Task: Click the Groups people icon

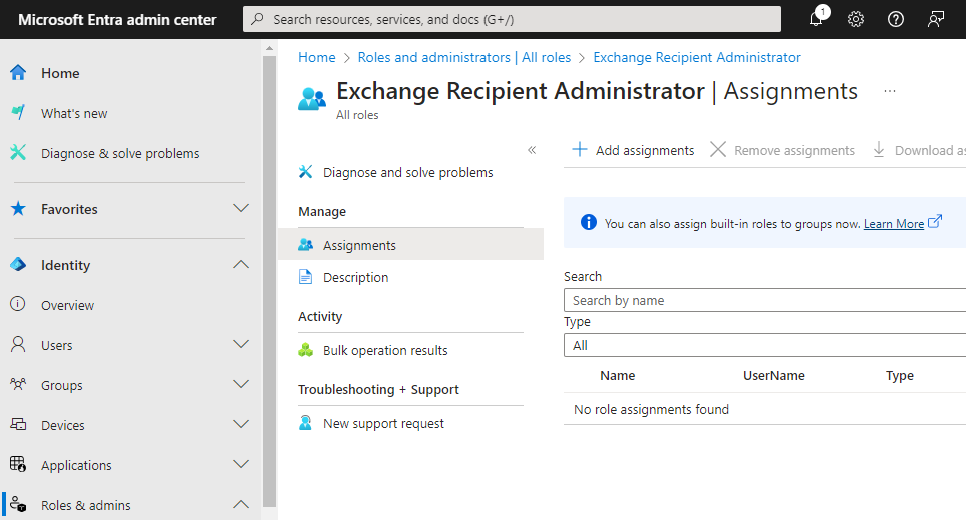Action: tap(18, 384)
